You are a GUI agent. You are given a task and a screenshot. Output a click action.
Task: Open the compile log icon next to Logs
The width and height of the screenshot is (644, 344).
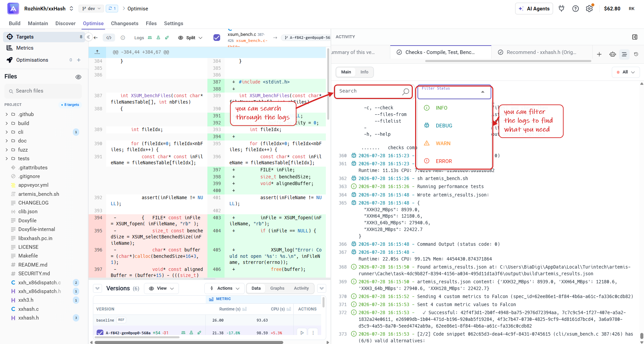click(150, 38)
